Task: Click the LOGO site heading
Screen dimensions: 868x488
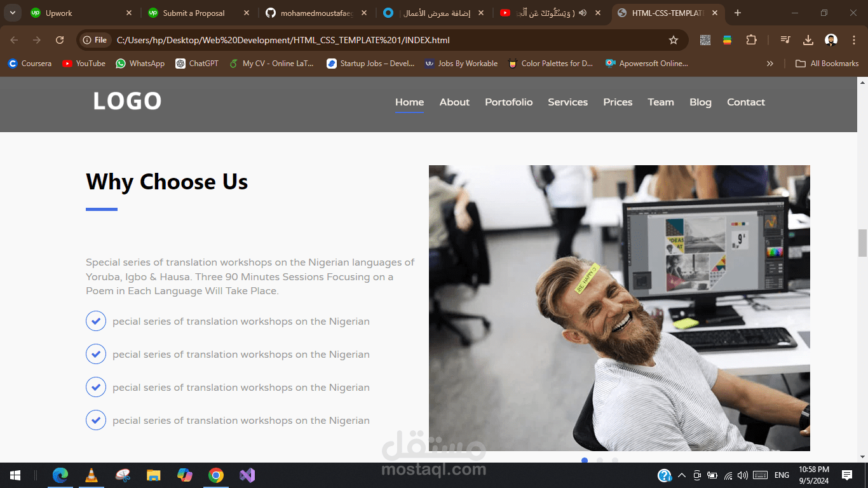Action: [127, 101]
